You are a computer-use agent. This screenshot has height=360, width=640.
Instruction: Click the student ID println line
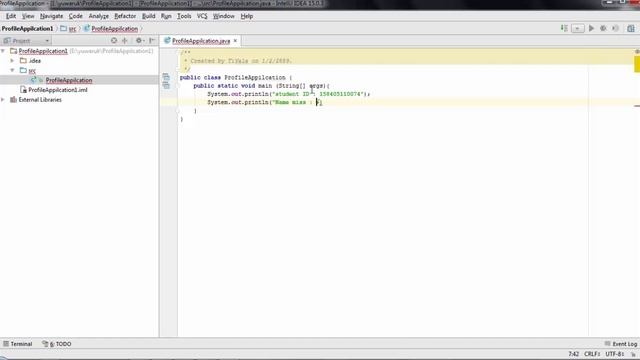(289, 94)
